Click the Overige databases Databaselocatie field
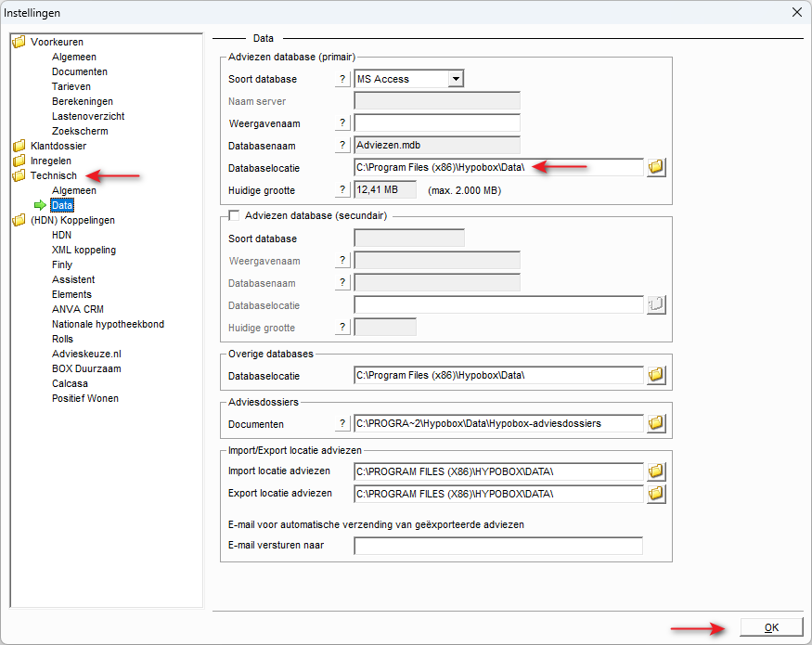812x645 pixels. [x=498, y=375]
